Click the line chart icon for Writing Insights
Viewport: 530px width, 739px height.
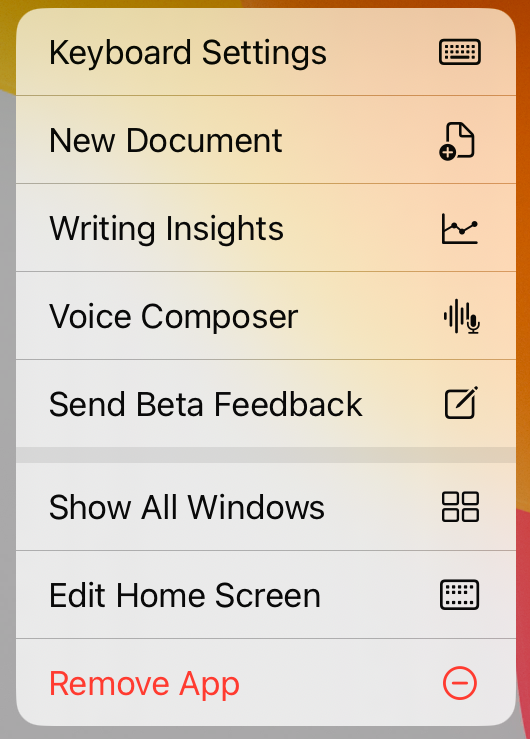(x=460, y=229)
